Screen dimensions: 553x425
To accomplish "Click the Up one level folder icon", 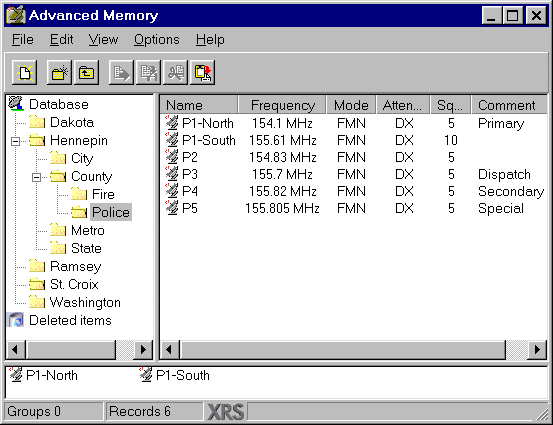I will click(86, 73).
